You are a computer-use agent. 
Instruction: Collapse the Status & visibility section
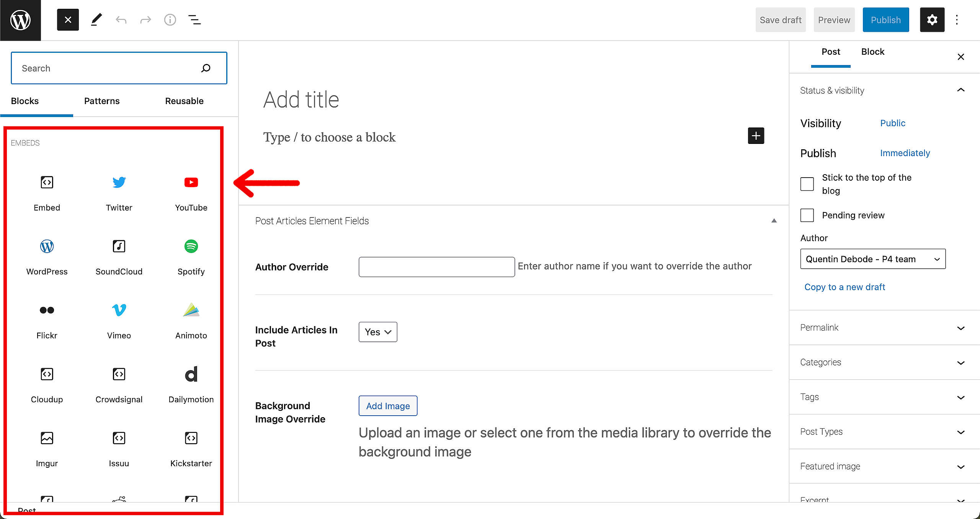[884, 90]
